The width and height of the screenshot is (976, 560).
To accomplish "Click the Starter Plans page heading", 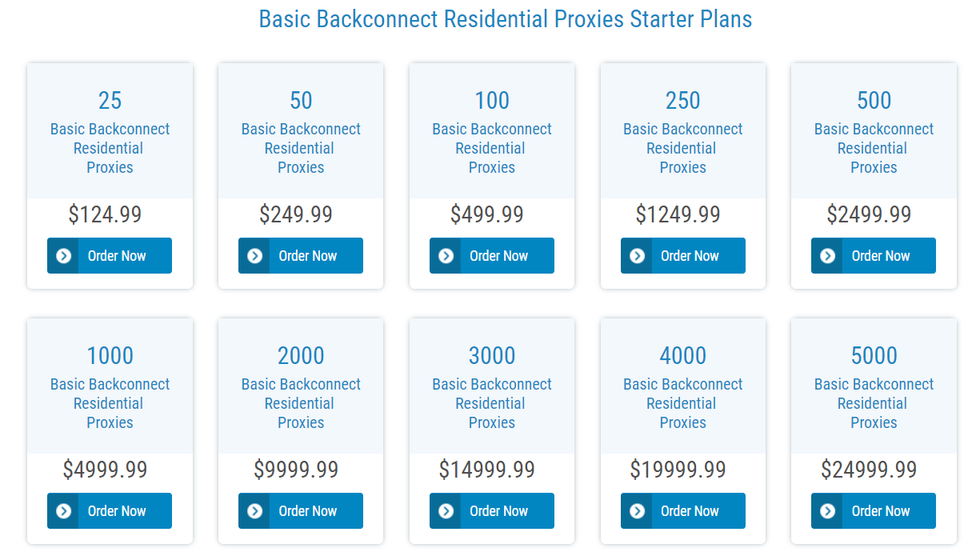I will pyautogui.click(x=506, y=19).
